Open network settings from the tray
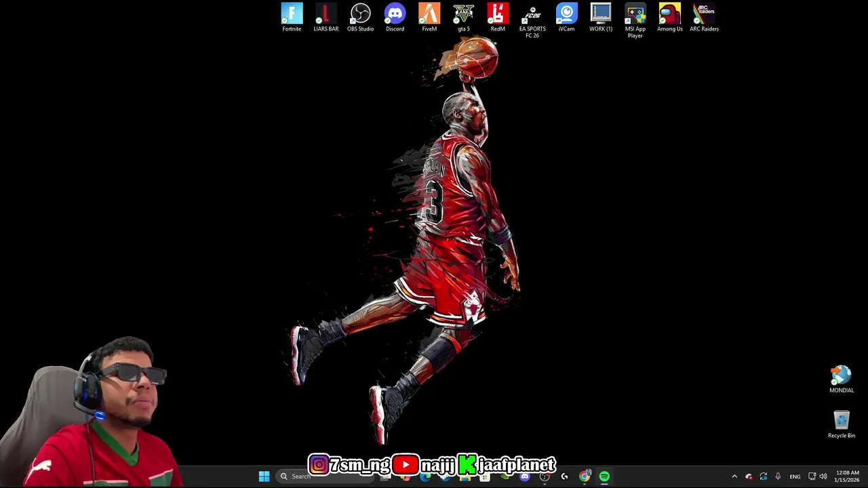 click(812, 476)
